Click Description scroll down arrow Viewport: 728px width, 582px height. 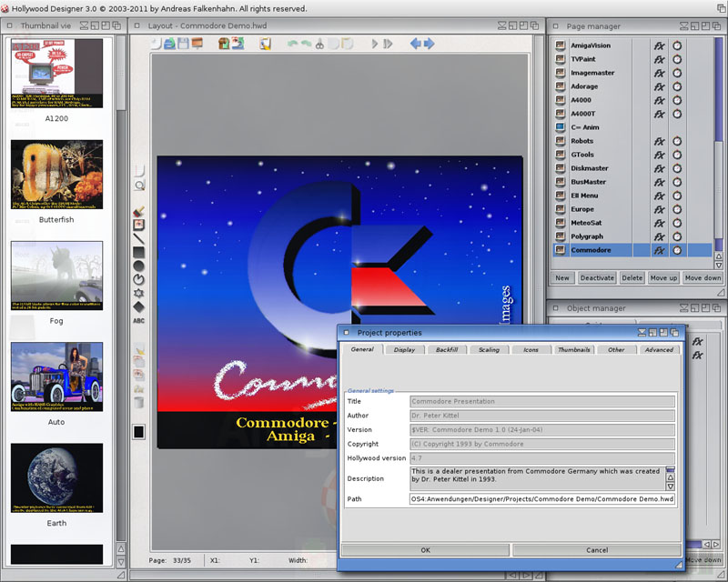tap(671, 487)
